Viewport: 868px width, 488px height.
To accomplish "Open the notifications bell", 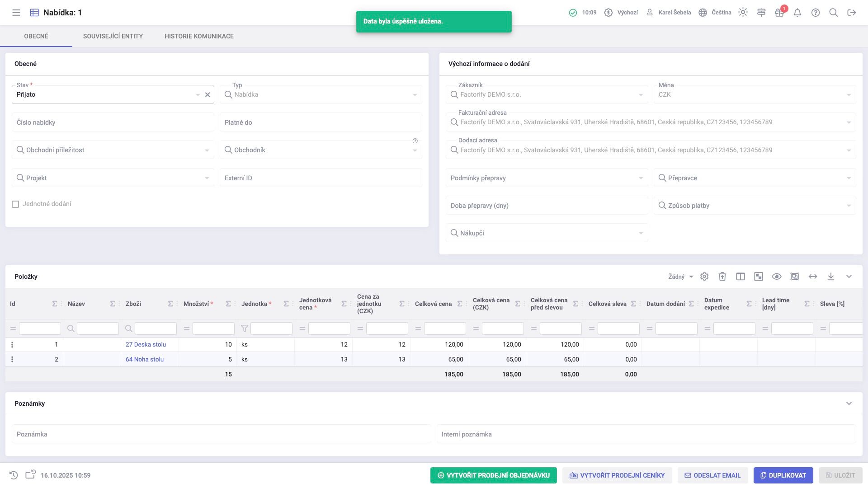I will click(x=797, y=13).
